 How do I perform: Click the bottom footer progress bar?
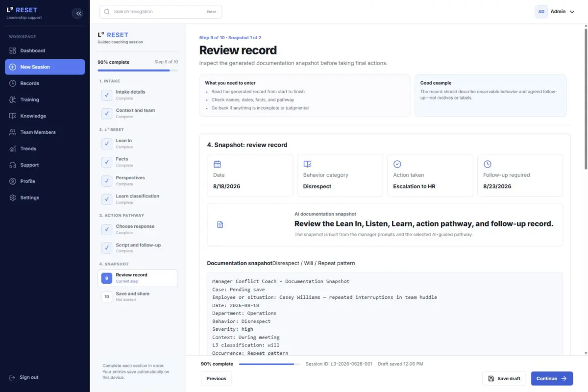pyautogui.click(x=269, y=364)
